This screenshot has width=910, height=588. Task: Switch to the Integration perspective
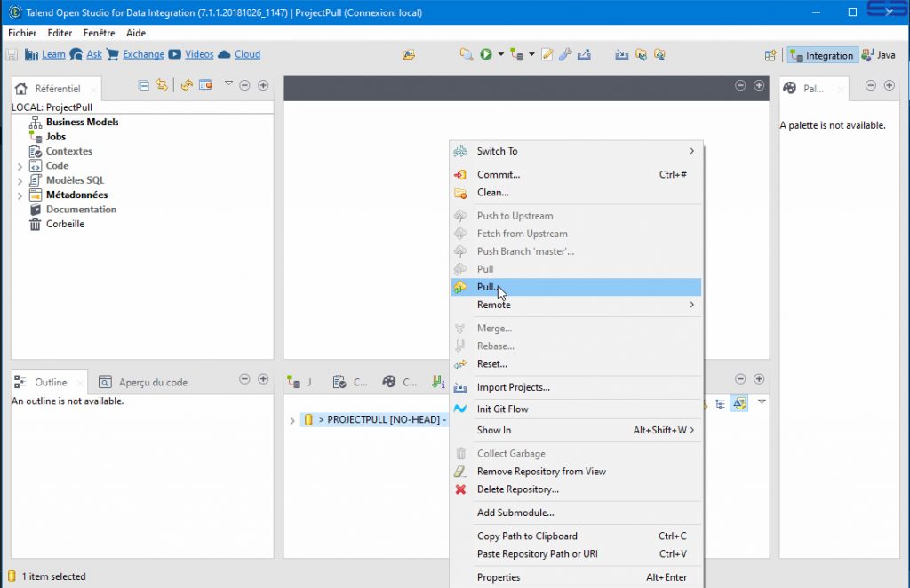822,55
